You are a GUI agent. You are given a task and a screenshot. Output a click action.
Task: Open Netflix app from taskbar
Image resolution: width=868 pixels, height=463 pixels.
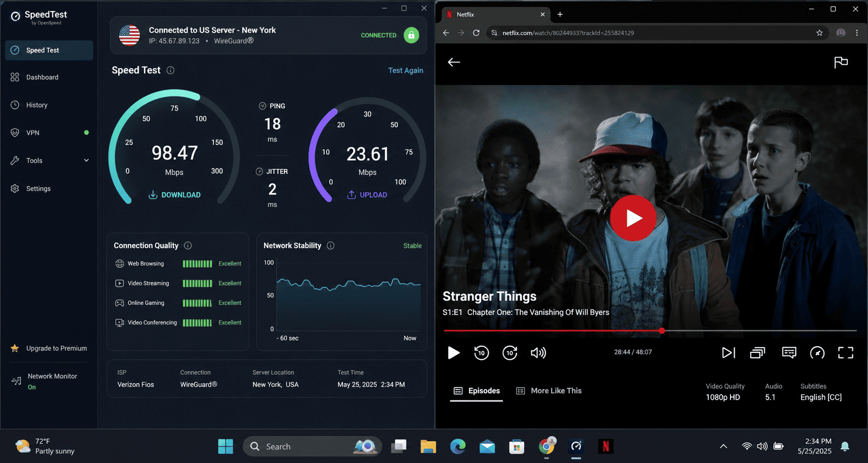(x=606, y=447)
